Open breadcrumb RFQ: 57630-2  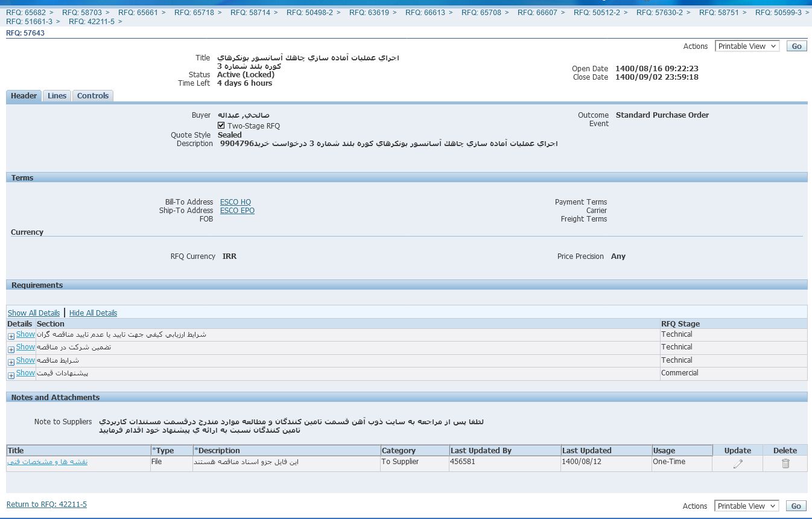click(659, 13)
